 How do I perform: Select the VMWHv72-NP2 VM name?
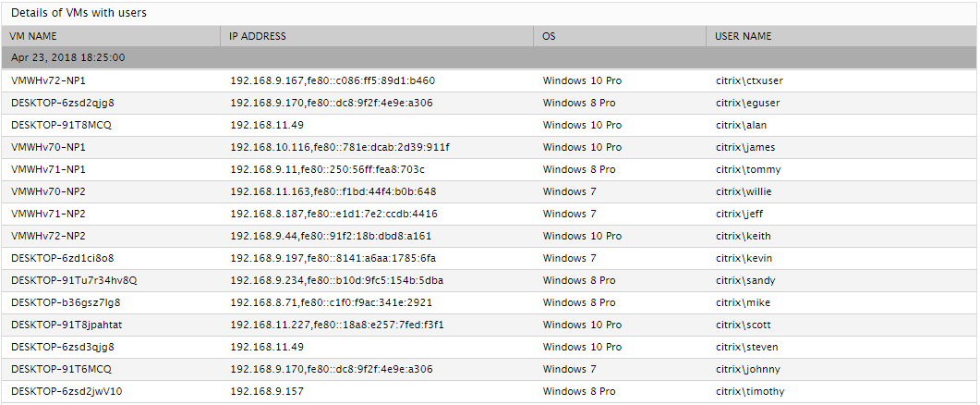(48, 236)
